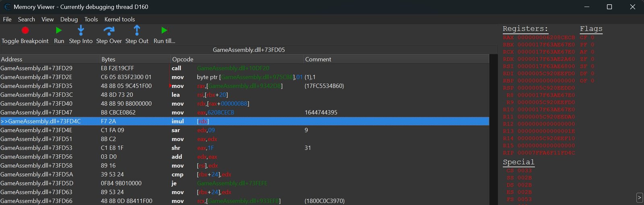Open the File menu

pos(7,19)
